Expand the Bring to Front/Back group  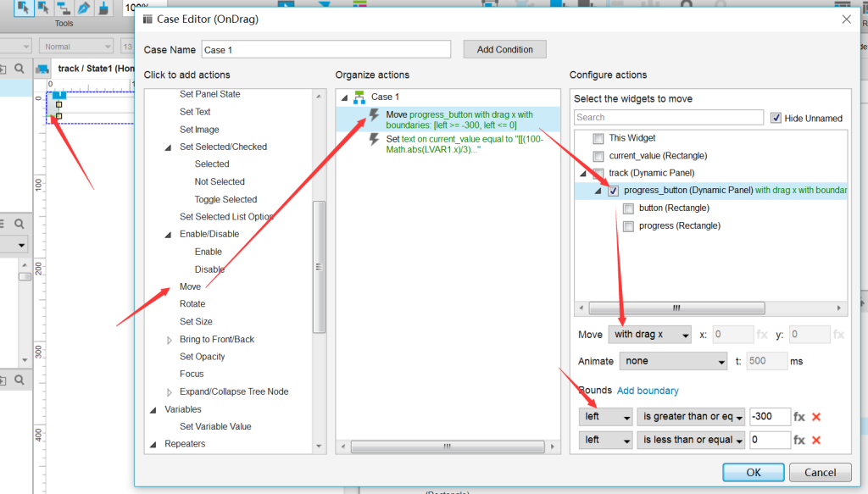click(x=170, y=341)
